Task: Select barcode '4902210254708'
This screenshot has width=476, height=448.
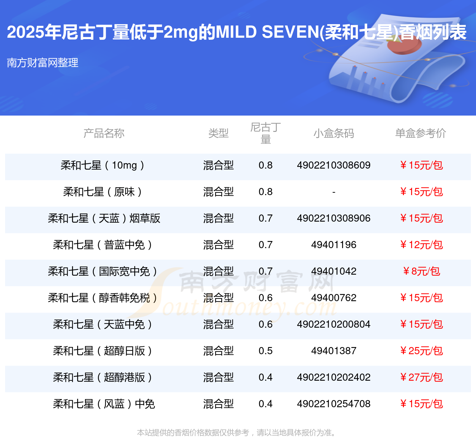Action: pyautogui.click(x=334, y=404)
